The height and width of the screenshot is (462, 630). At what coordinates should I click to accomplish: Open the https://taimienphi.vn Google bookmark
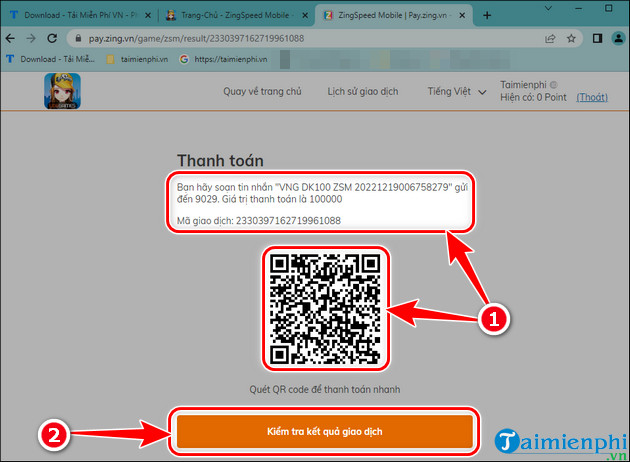tap(224, 59)
